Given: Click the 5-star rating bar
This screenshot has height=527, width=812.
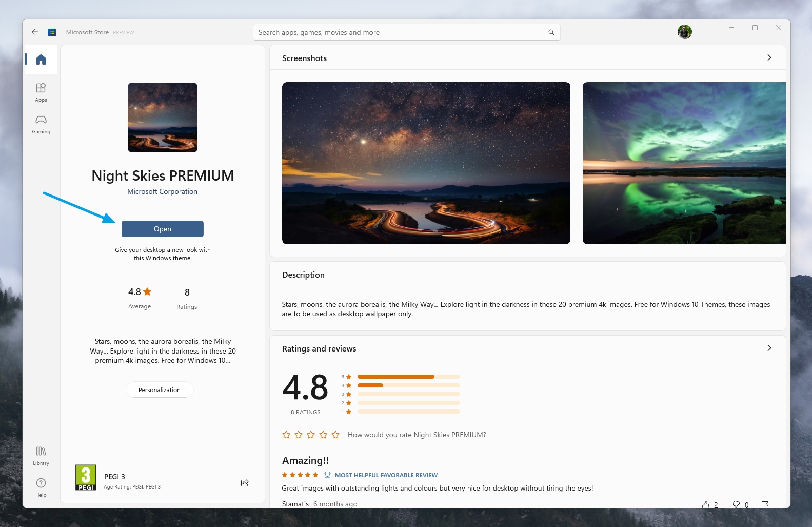Looking at the screenshot, I should pyautogui.click(x=409, y=377).
